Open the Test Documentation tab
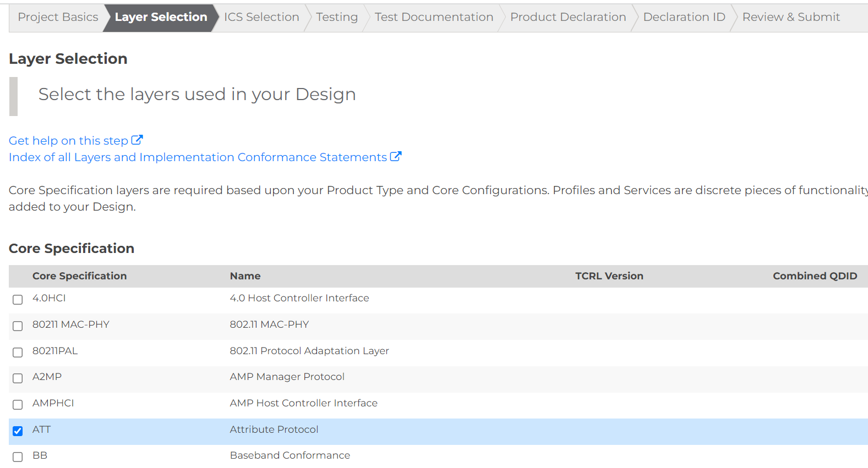The image size is (868, 468). coord(434,17)
